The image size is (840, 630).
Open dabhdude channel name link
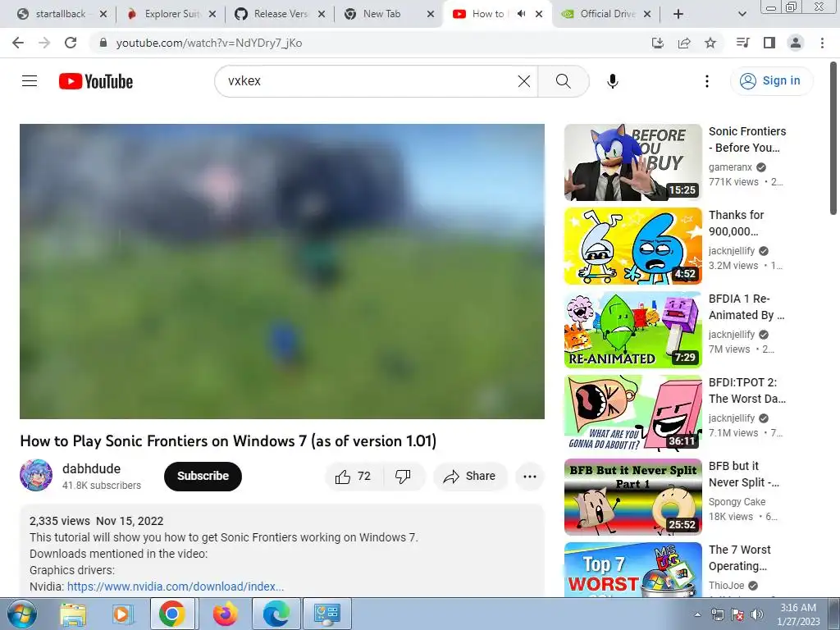91,468
